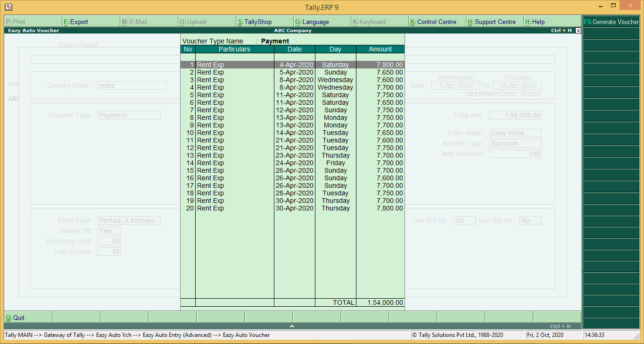The image size is (644, 344).
Task: Toggle Round Off from Yes
Action: 108,231
